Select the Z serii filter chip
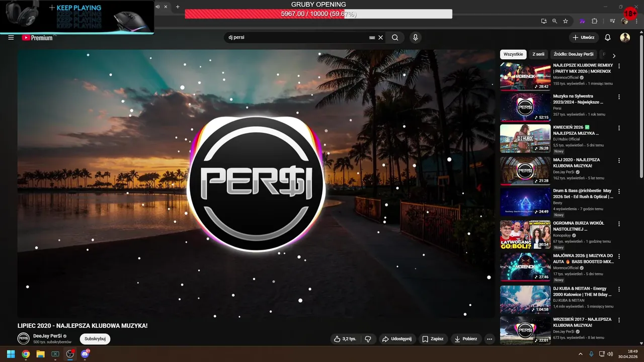644x362 pixels. coord(538,54)
